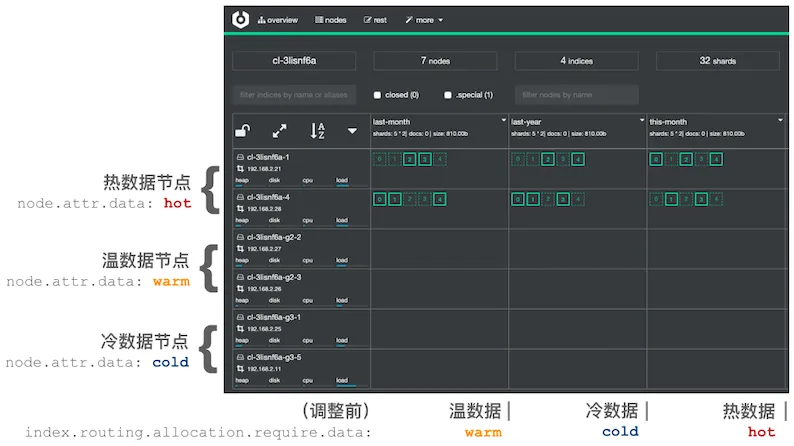This screenshot has width=794, height=446.
Task: Enable the .special (1) checkbox
Action: tap(448, 95)
